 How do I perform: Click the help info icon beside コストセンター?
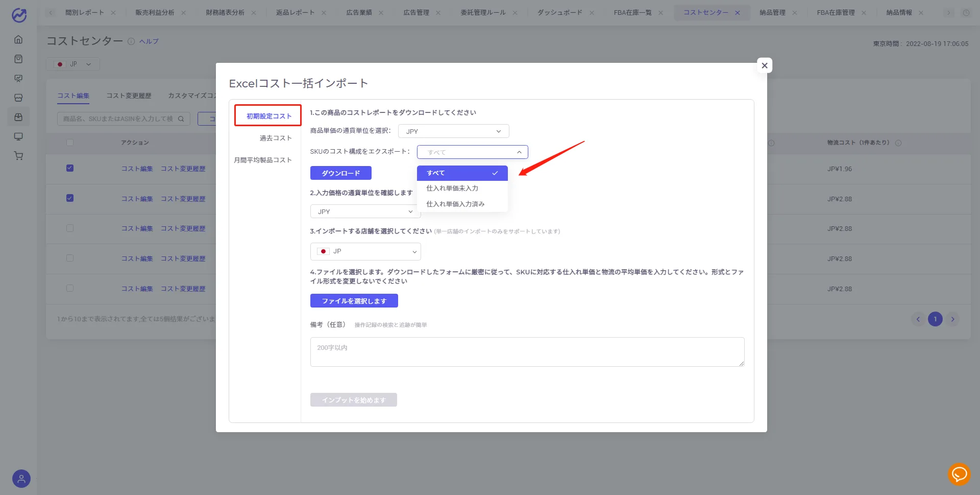tap(131, 41)
